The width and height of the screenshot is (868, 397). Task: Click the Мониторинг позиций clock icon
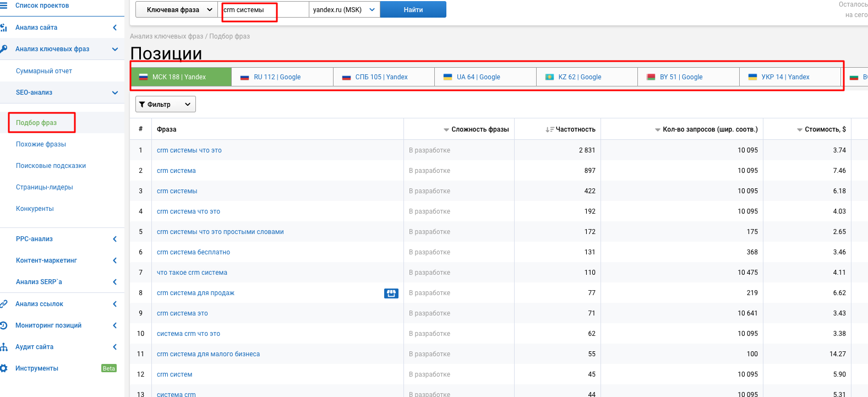tap(4, 325)
